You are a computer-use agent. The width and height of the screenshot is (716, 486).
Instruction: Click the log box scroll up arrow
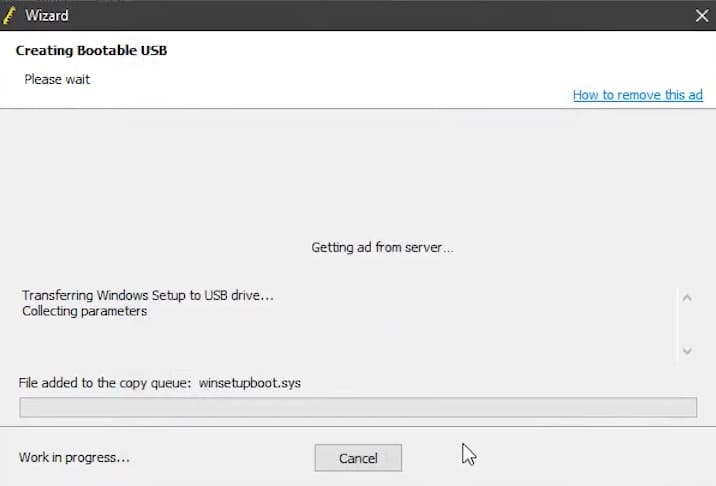686,297
